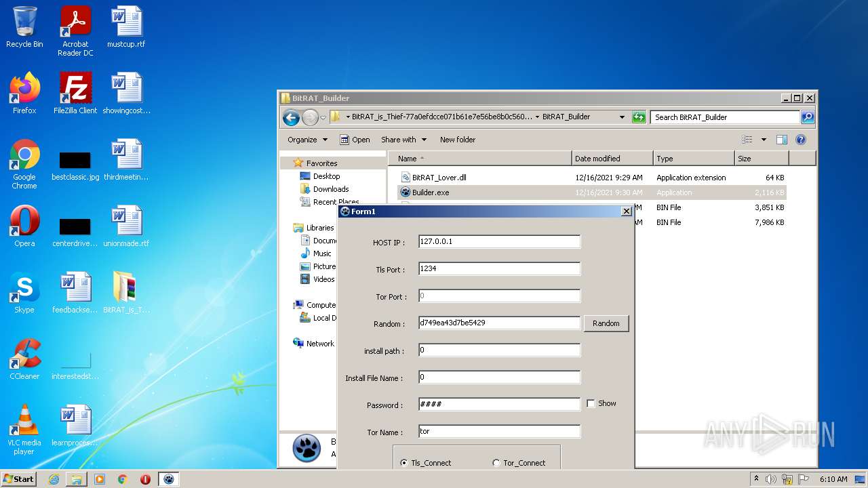The width and height of the screenshot is (868, 488).
Task: Select bestclassic.jpg image file
Action: click(75, 166)
